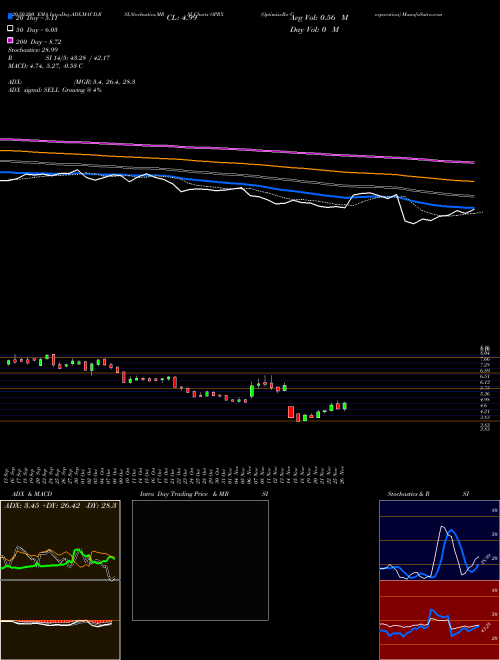Click the 'MACD: 4.74, 5.27' values line

pos(45,66)
